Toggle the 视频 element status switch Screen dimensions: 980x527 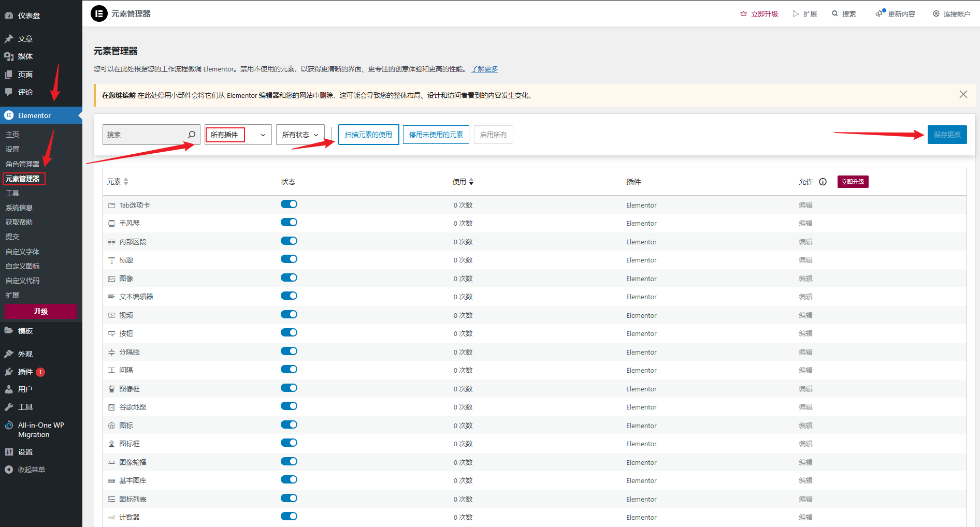289,314
